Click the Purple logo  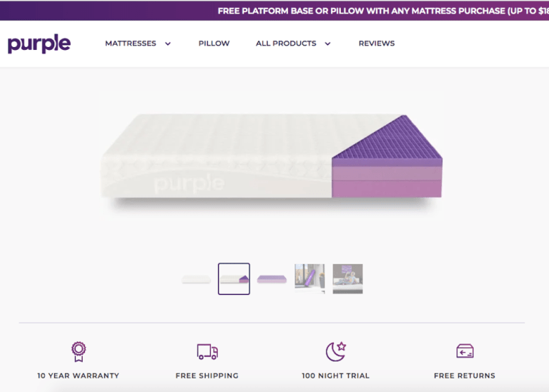point(39,44)
